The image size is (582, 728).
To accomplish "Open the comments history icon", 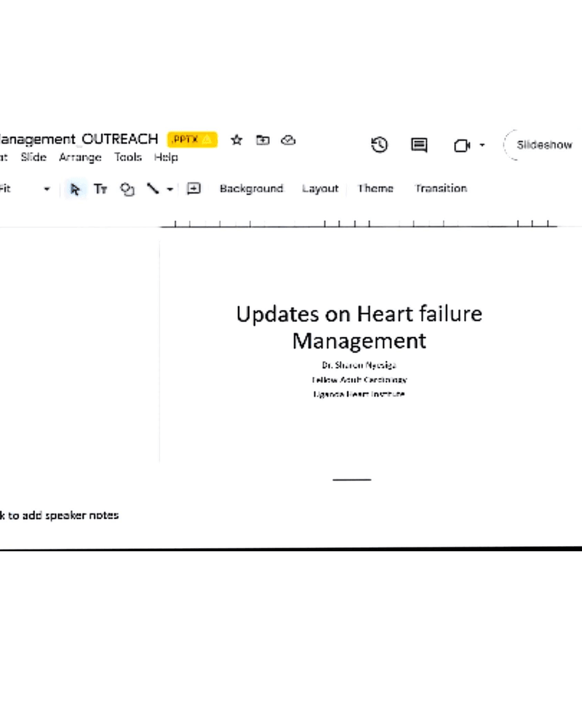I will (x=419, y=145).
